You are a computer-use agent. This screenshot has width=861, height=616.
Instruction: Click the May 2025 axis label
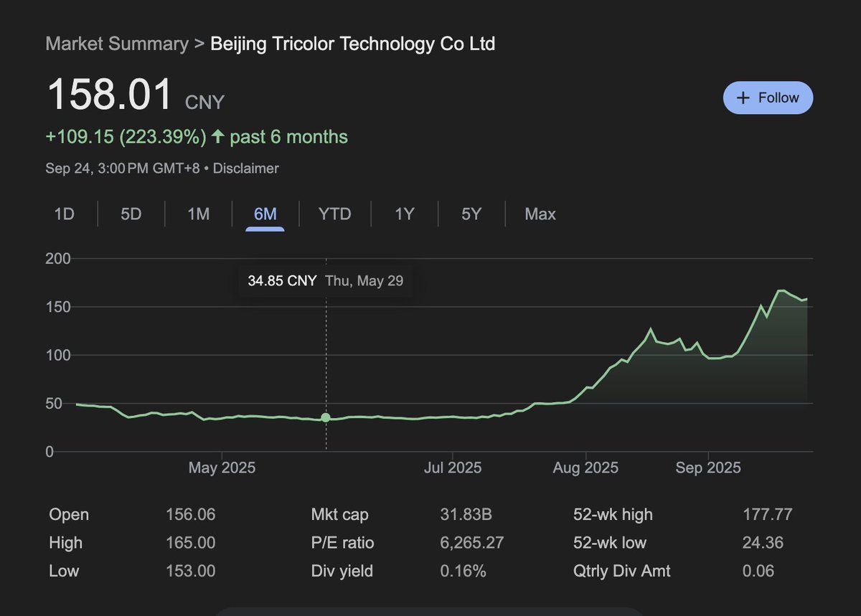click(222, 468)
